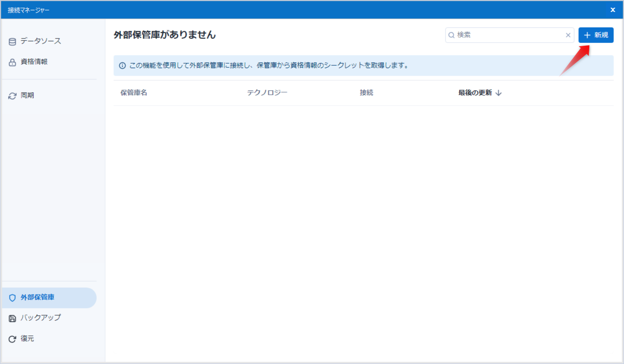The image size is (624, 364).
Task: Click the padlock icon beside 資格情報
Action: coord(12,62)
